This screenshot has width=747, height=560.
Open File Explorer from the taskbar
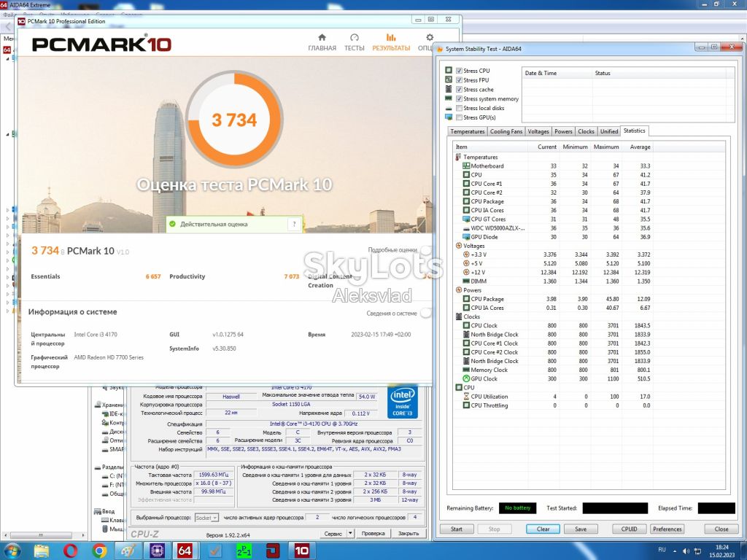click(x=42, y=551)
